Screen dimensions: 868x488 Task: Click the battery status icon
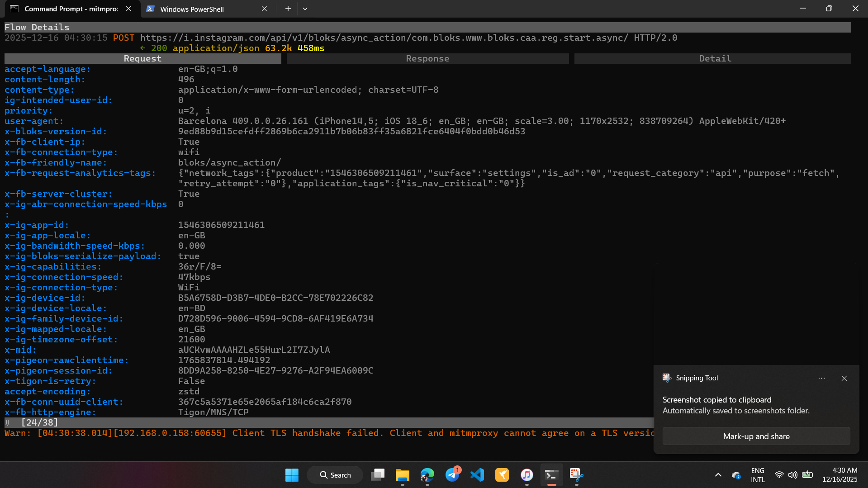click(807, 475)
